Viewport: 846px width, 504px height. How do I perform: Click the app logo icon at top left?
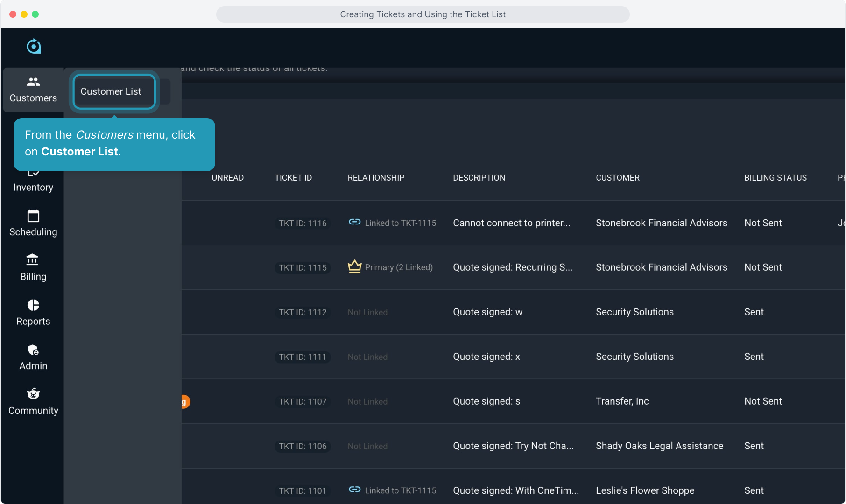point(34,46)
